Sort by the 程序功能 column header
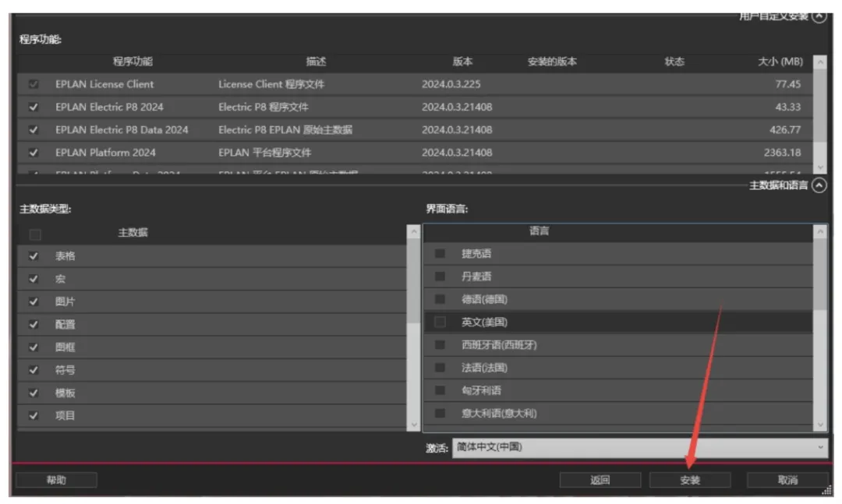This screenshot has height=504, width=842. pos(133,62)
